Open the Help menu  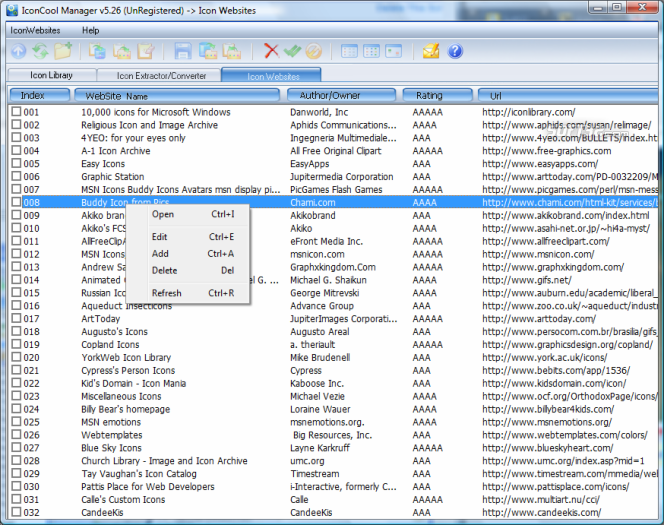click(x=91, y=30)
